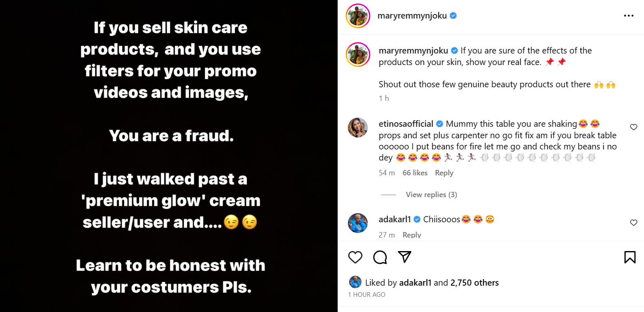Open the three-dot more options menu
This screenshot has width=644, height=312.
(x=628, y=16)
